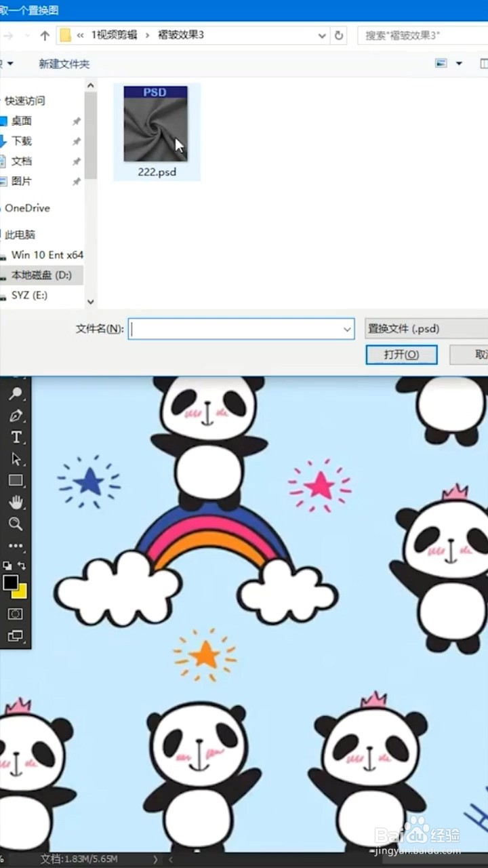Click the 打开(O) button

click(x=401, y=355)
